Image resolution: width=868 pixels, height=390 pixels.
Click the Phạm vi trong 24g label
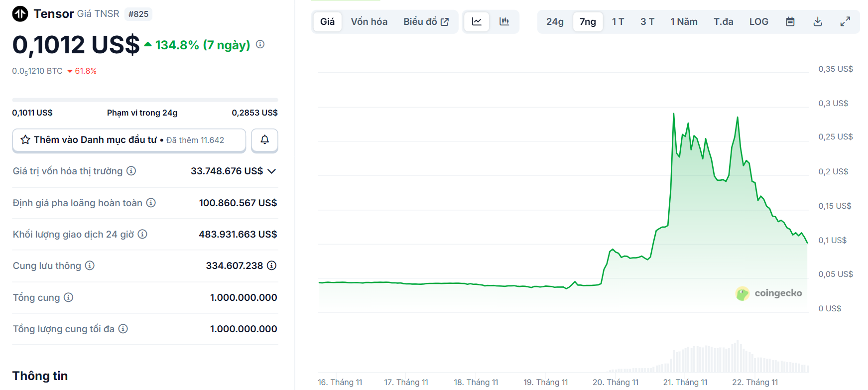tap(142, 113)
